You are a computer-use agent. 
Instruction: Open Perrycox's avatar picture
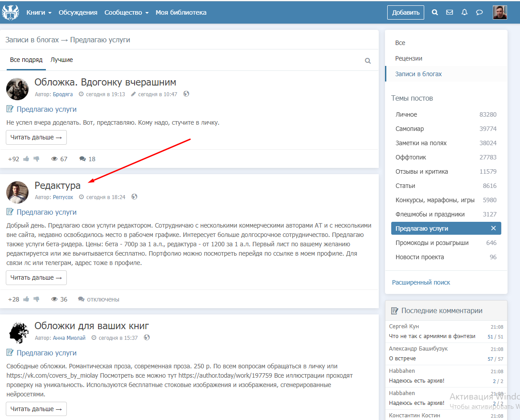pyautogui.click(x=17, y=192)
